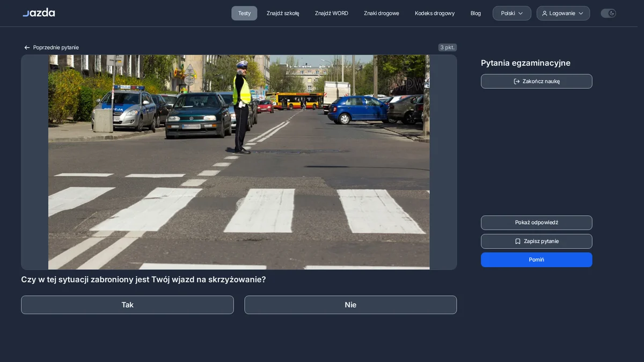The height and width of the screenshot is (362, 644).
Task: Go to Znajdź szkołę
Action: [283, 13]
